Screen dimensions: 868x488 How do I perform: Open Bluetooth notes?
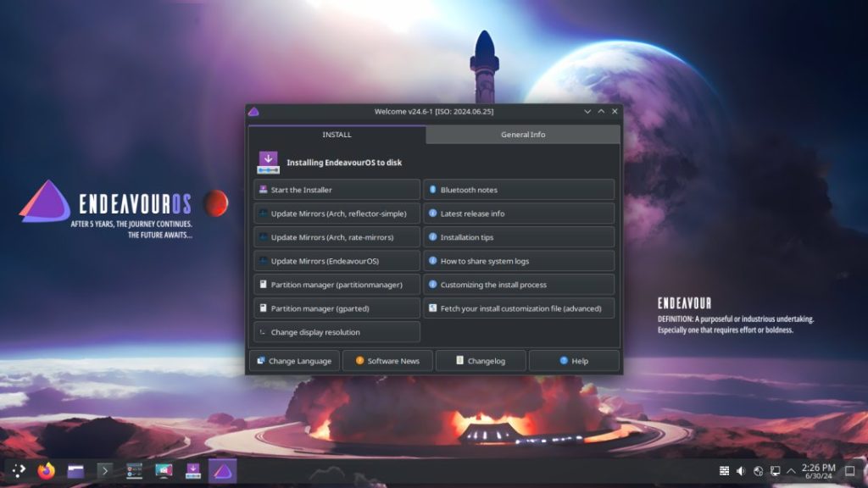[519, 190]
